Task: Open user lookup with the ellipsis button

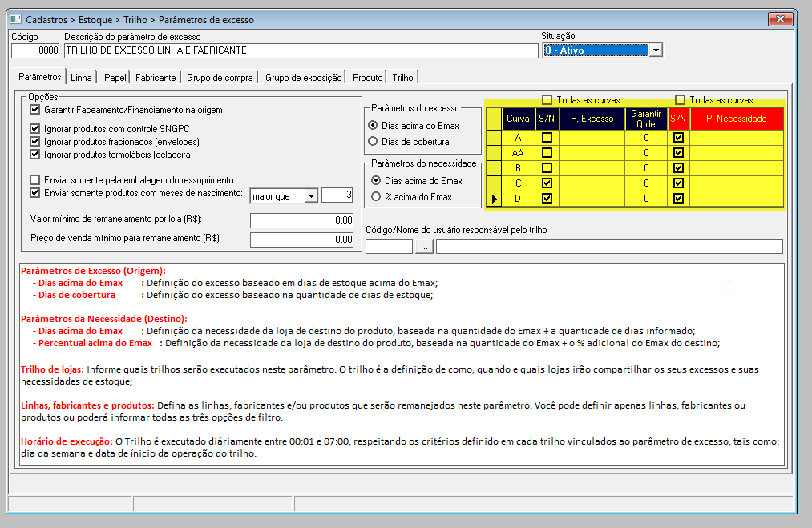Action: [424, 247]
